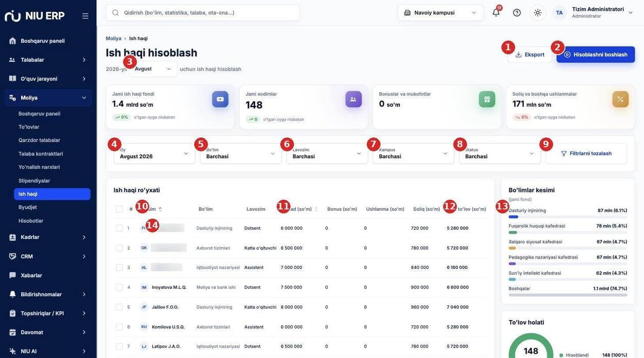This screenshot has width=644, height=358.
Task: Click the Davomat sidebar icon
Action: point(12,332)
